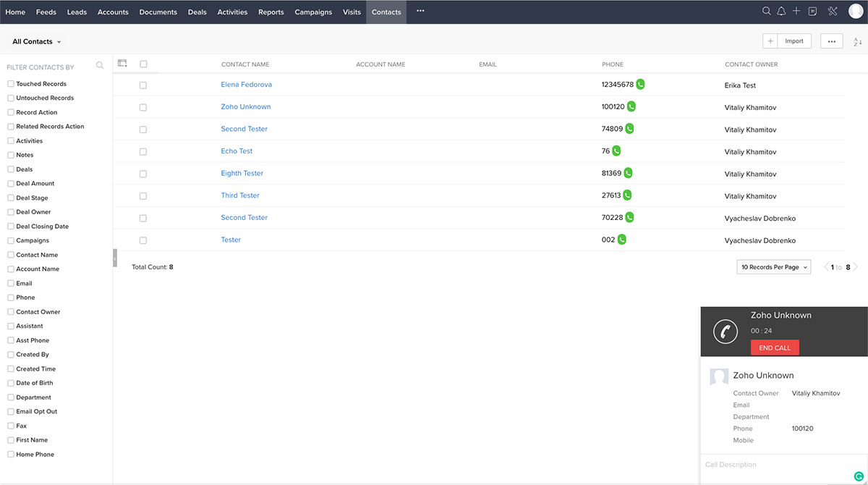
Task: Open the 10 Records Per Page dropdown
Action: pos(773,267)
